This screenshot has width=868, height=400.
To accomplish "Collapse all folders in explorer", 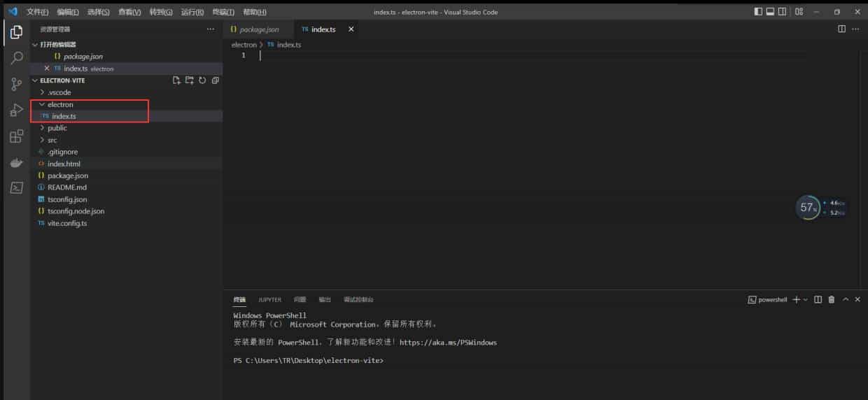I will (215, 80).
